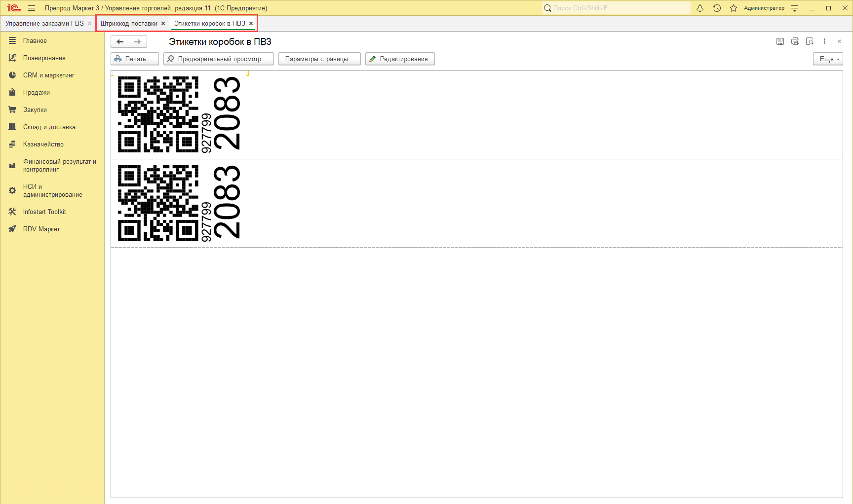The width and height of the screenshot is (853, 504).
Task: Click number 2083 on first label
Action: click(227, 113)
